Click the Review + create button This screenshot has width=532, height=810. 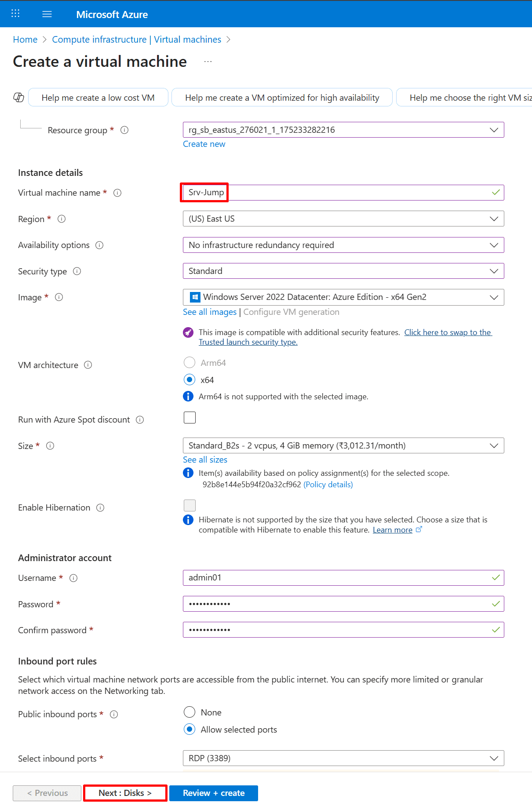point(214,793)
